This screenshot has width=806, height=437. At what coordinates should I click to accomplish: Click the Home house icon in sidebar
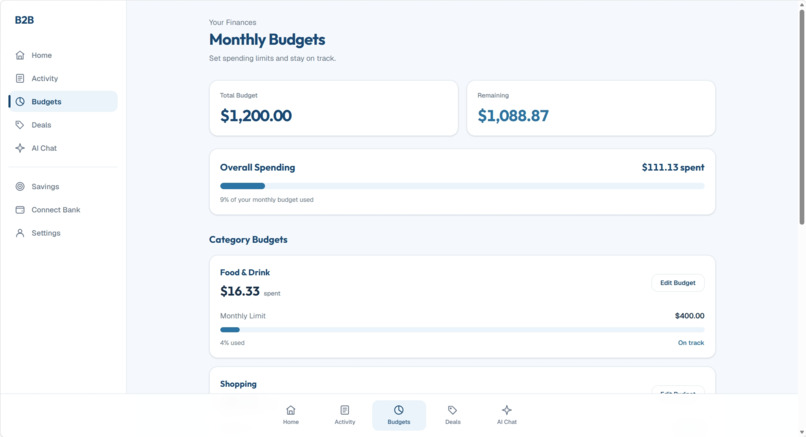20,55
